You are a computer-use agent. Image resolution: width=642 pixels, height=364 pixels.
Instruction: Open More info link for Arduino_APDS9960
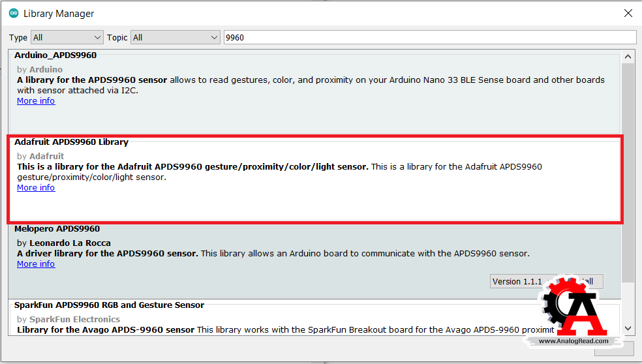(36, 100)
